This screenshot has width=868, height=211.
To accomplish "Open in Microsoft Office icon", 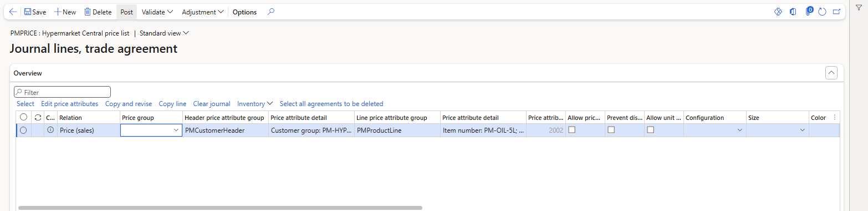I will point(793,12).
